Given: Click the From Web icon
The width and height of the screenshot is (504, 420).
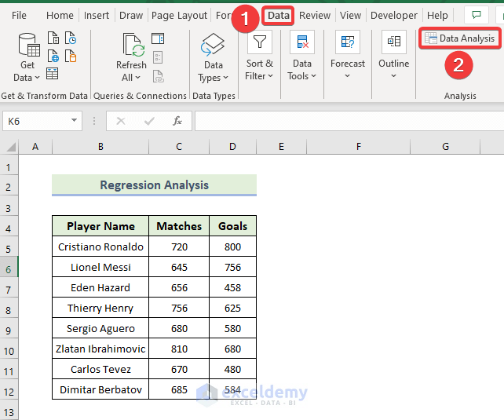Looking at the screenshot, I should click(53, 56).
